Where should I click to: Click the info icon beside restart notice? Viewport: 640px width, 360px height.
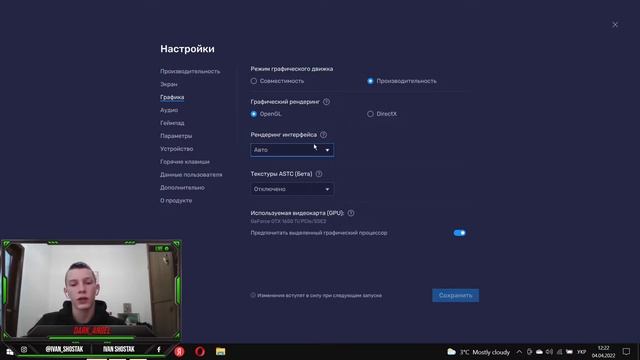point(253,295)
